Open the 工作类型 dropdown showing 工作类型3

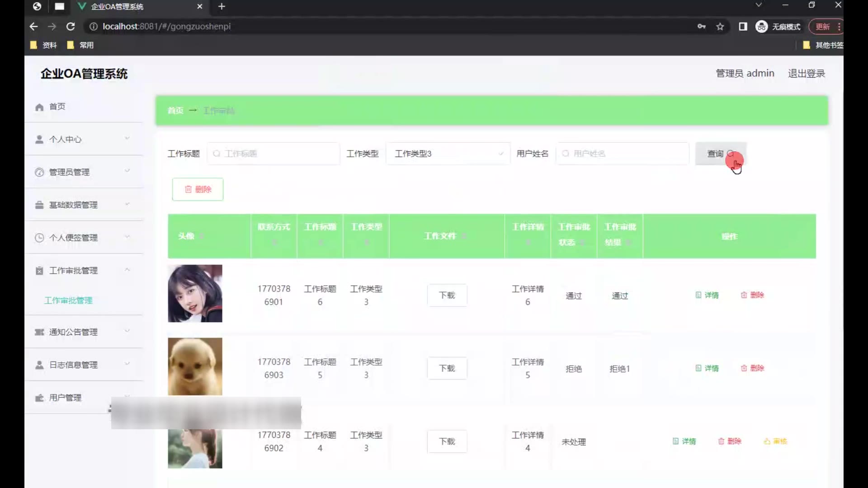[x=448, y=154]
